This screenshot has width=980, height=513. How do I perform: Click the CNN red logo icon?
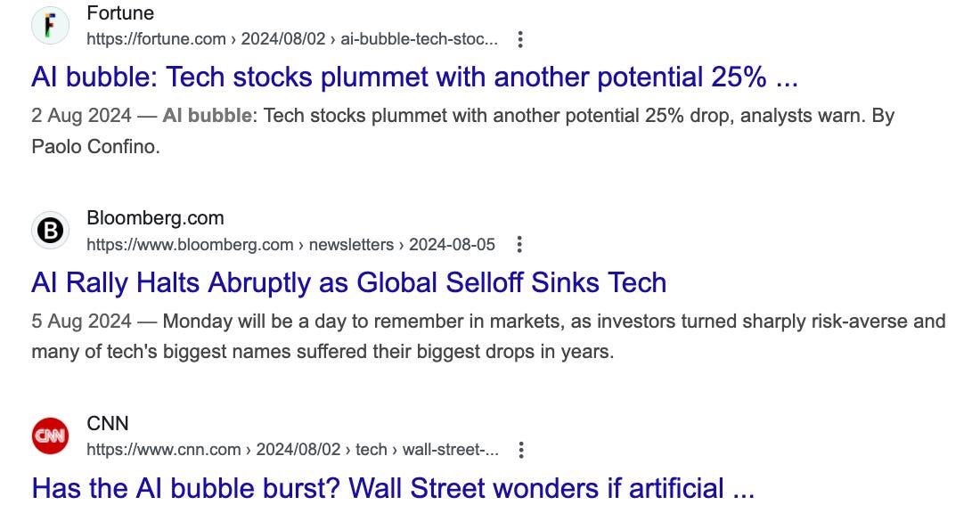[51, 436]
